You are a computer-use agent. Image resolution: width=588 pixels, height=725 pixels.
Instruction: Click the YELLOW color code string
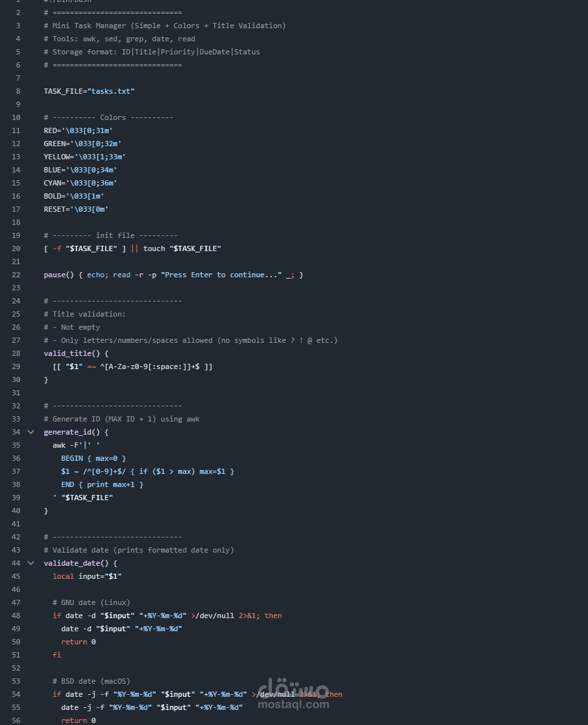[x=102, y=157]
